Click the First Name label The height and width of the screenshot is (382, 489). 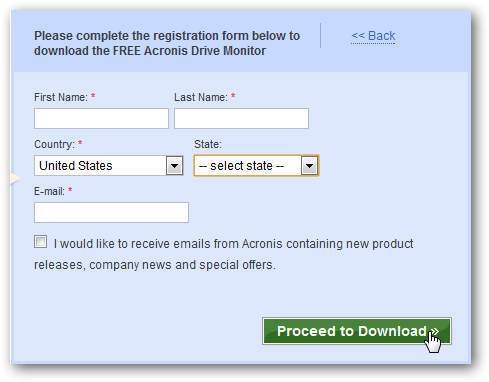[x=61, y=97]
